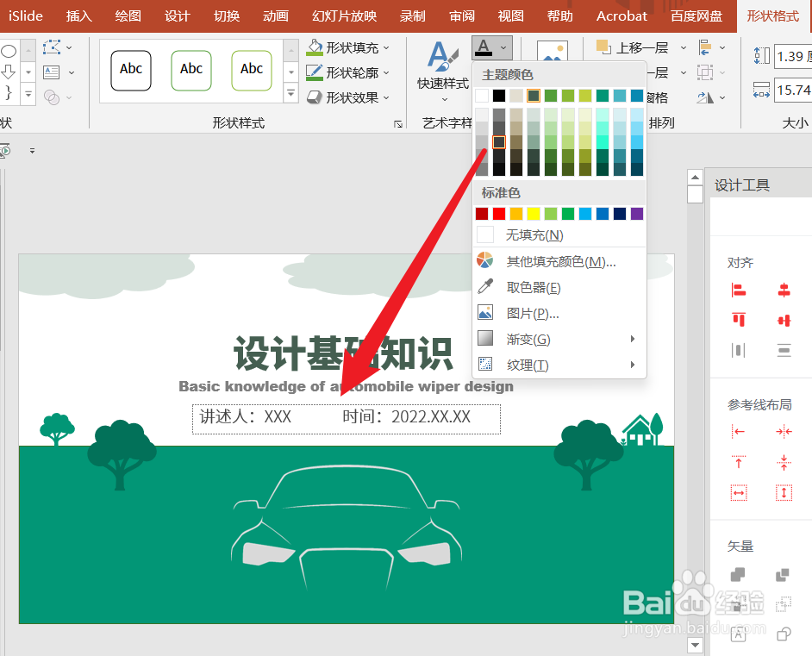Click the align top icon under 对齐

tap(739, 320)
